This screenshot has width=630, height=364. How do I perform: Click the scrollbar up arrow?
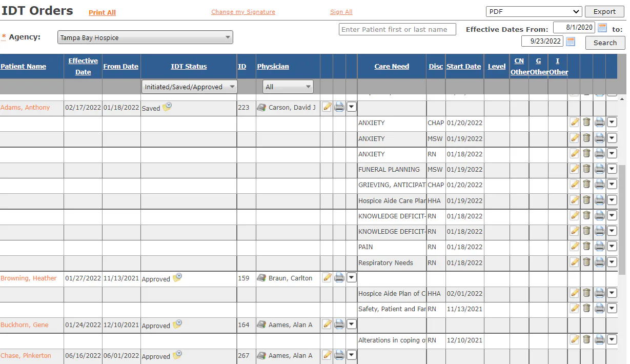pos(622,98)
